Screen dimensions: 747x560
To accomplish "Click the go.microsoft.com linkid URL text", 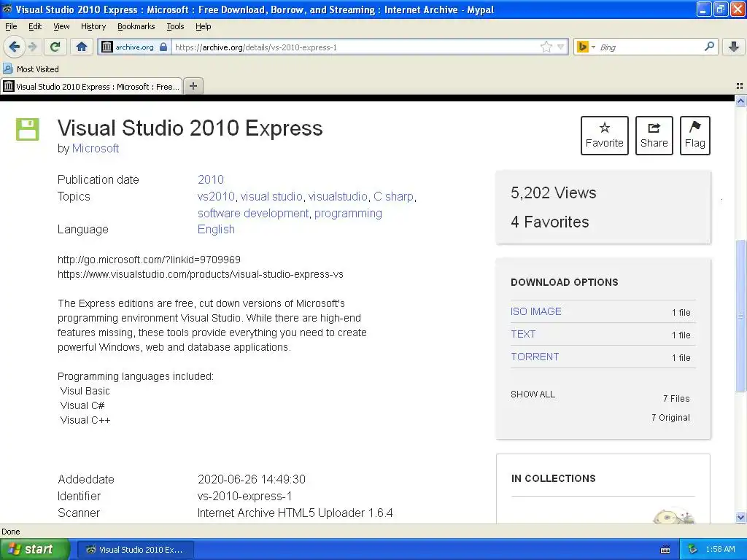I will click(149, 260).
